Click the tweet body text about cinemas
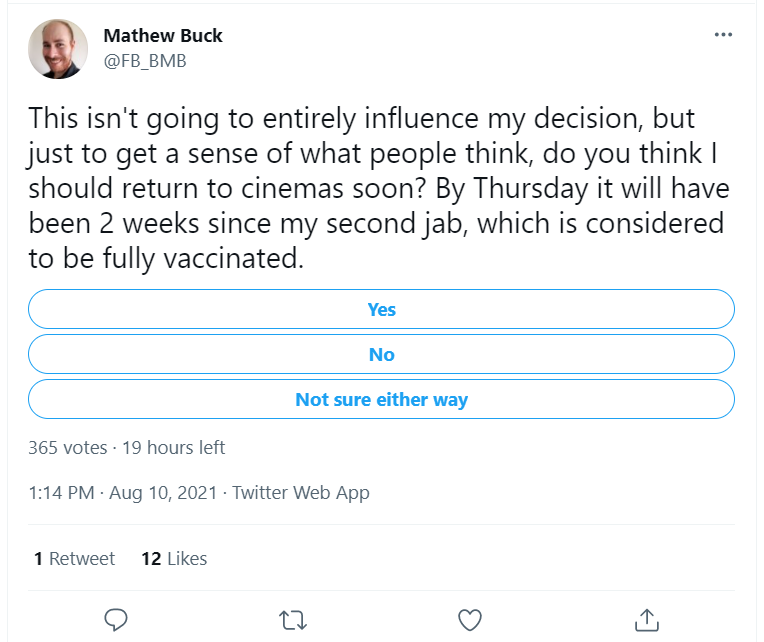 [x=379, y=189]
